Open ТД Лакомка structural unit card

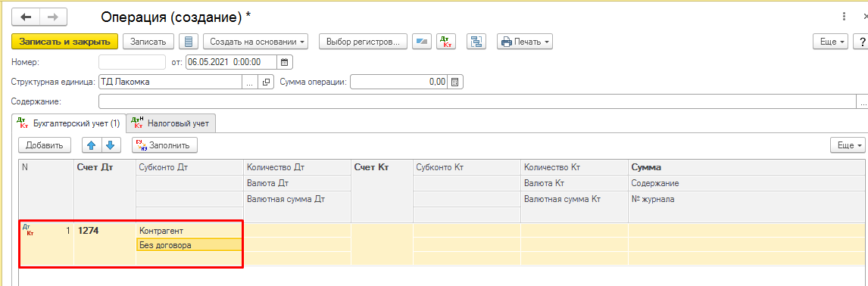(267, 82)
